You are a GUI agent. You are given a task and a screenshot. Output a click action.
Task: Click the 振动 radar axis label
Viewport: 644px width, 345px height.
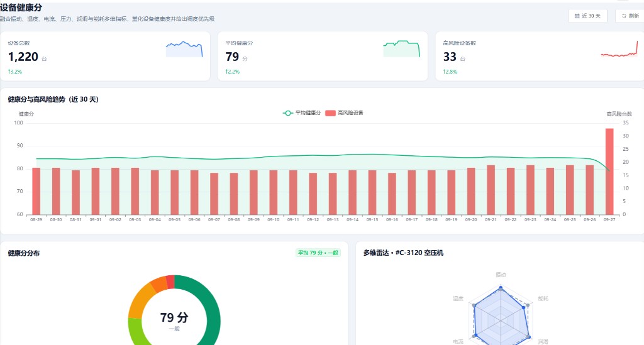[x=501, y=275]
